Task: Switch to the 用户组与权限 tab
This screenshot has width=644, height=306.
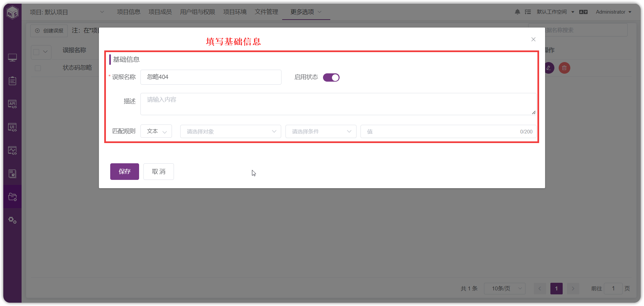Action: click(198, 12)
